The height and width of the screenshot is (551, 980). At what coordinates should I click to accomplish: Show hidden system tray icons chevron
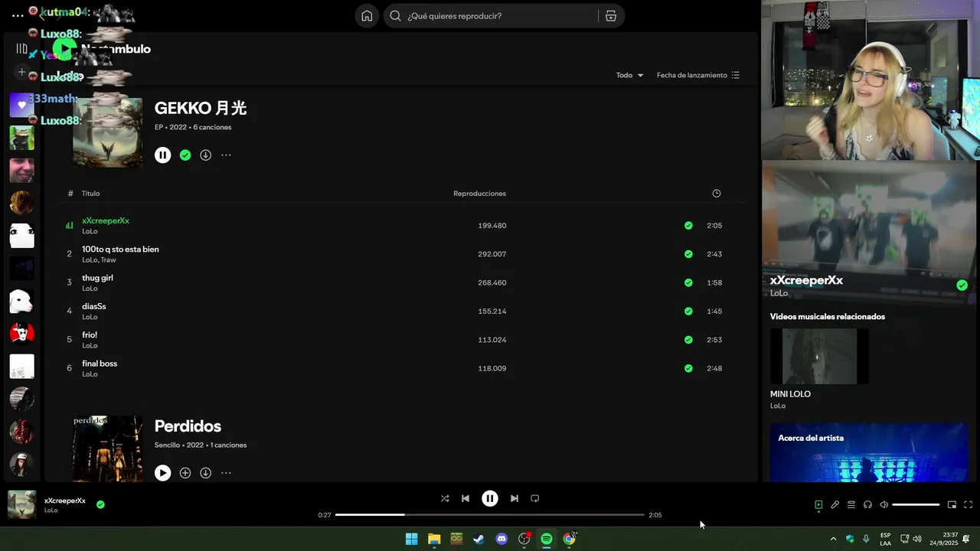click(833, 539)
